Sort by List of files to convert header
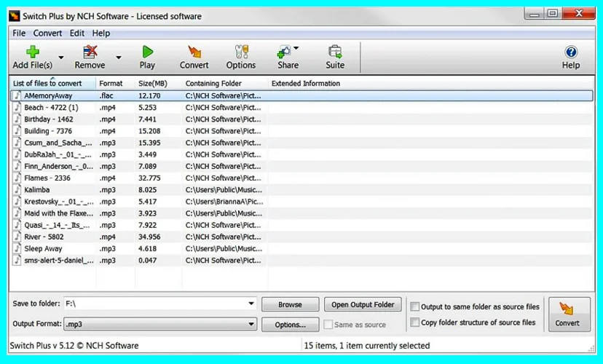Viewport: 603px width, 364px height. tap(52, 84)
